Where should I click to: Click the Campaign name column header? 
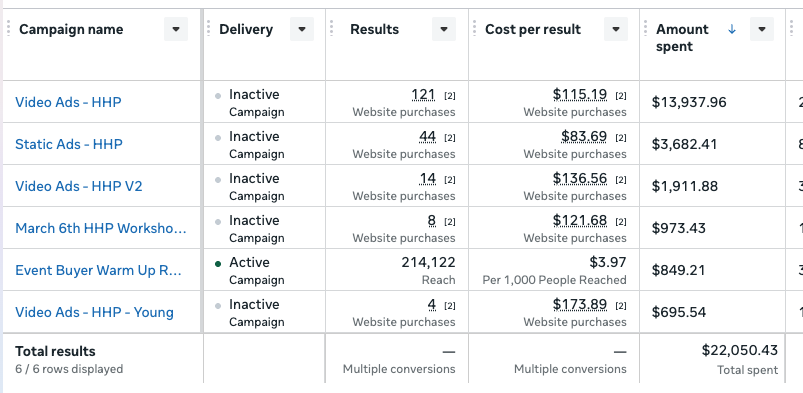[x=71, y=29]
